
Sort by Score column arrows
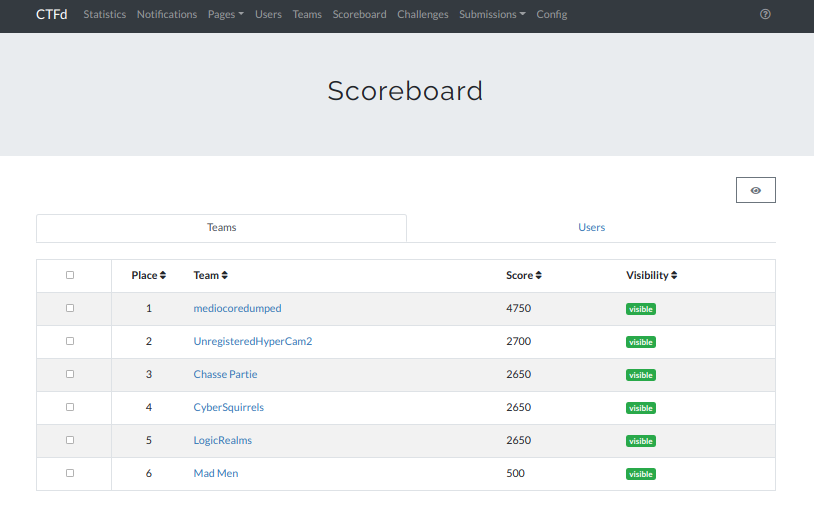(538, 275)
